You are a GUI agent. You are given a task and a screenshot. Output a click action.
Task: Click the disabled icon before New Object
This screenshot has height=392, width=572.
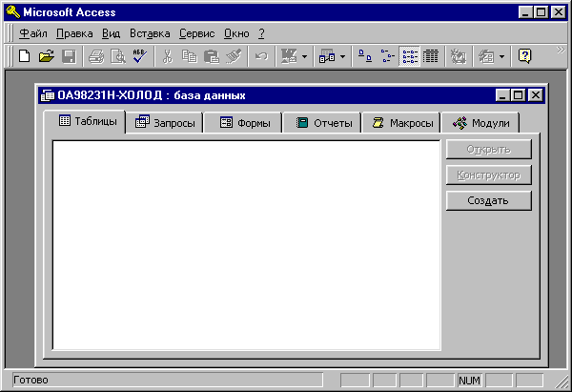point(459,56)
